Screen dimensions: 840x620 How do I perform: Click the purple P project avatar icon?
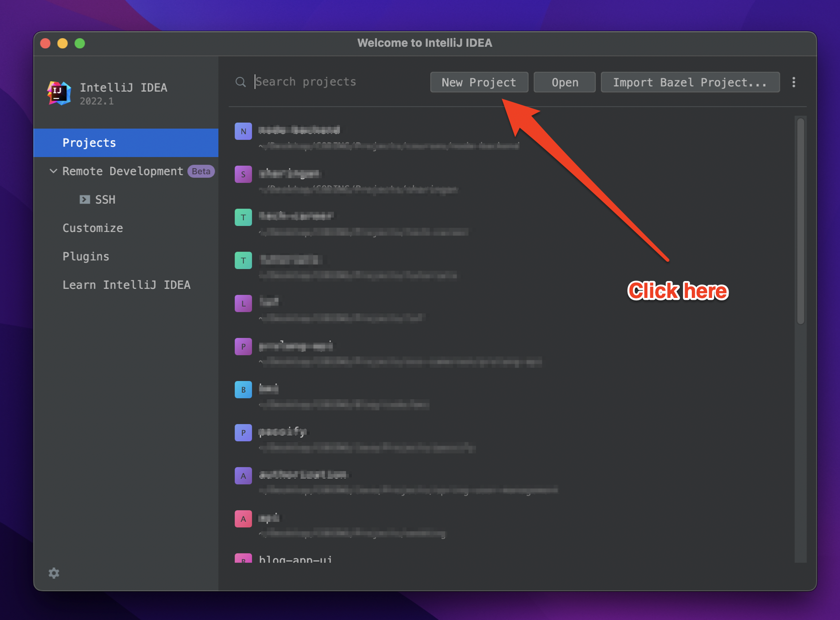point(243,346)
